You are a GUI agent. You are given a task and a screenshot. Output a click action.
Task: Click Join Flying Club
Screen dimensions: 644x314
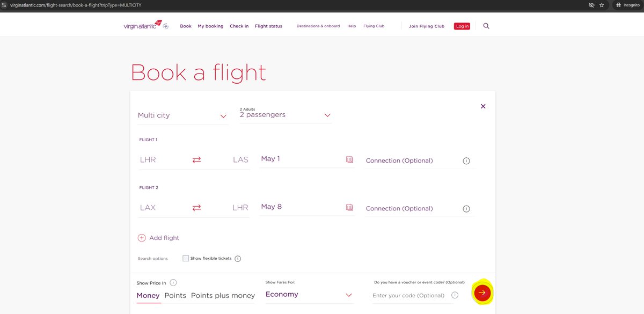click(x=427, y=26)
